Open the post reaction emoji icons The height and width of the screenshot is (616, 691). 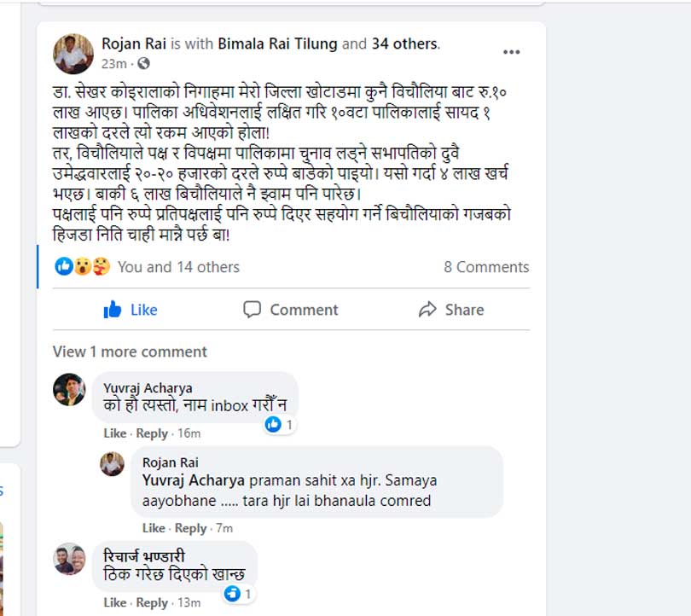[x=84, y=267]
